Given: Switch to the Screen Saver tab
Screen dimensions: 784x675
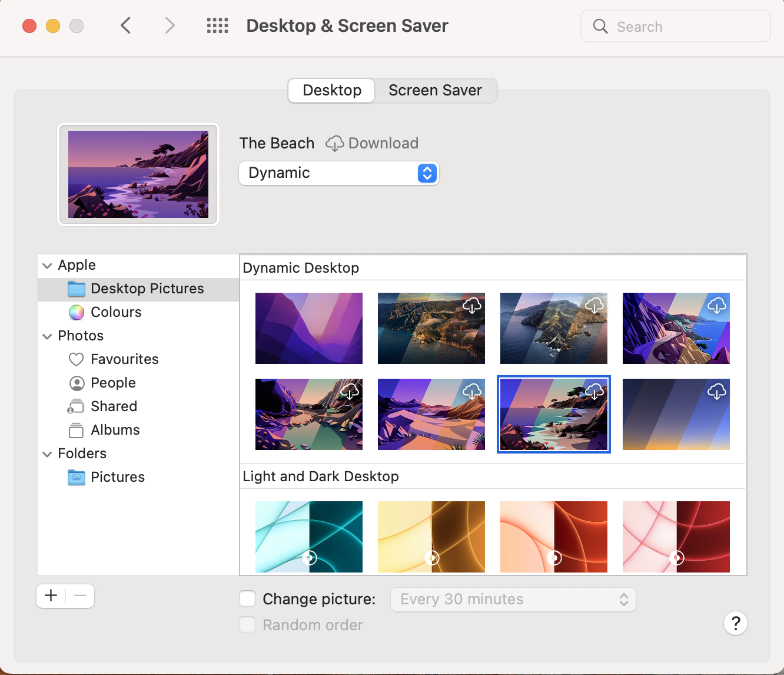Looking at the screenshot, I should (435, 91).
